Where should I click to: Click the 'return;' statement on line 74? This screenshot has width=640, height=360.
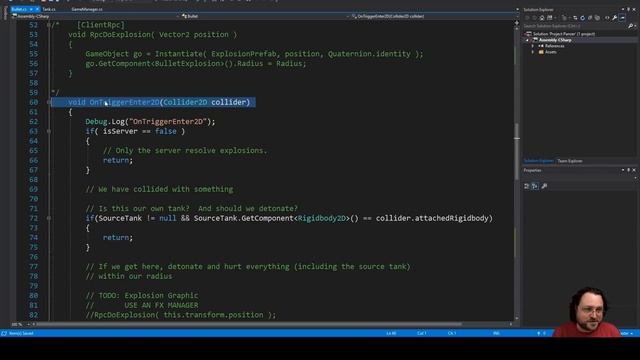coord(118,238)
